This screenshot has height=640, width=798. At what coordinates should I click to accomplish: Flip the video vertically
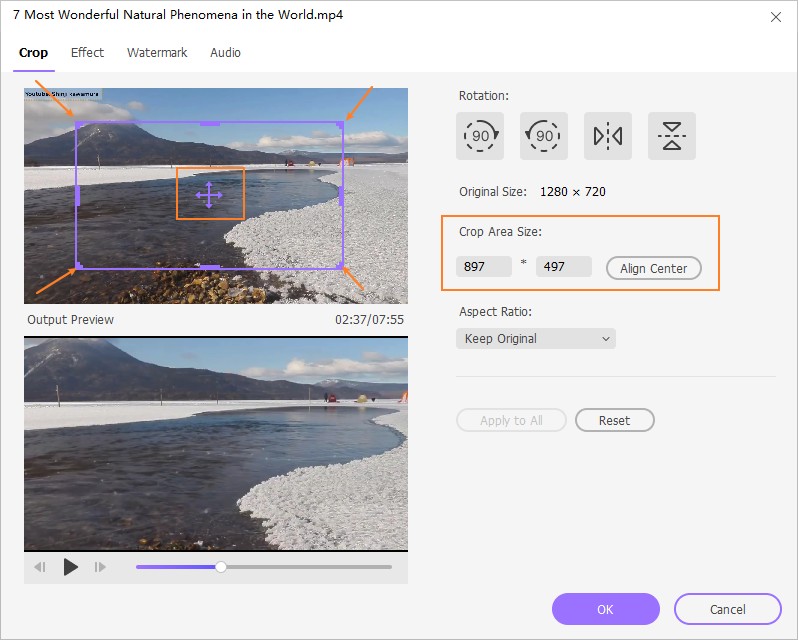(672, 136)
